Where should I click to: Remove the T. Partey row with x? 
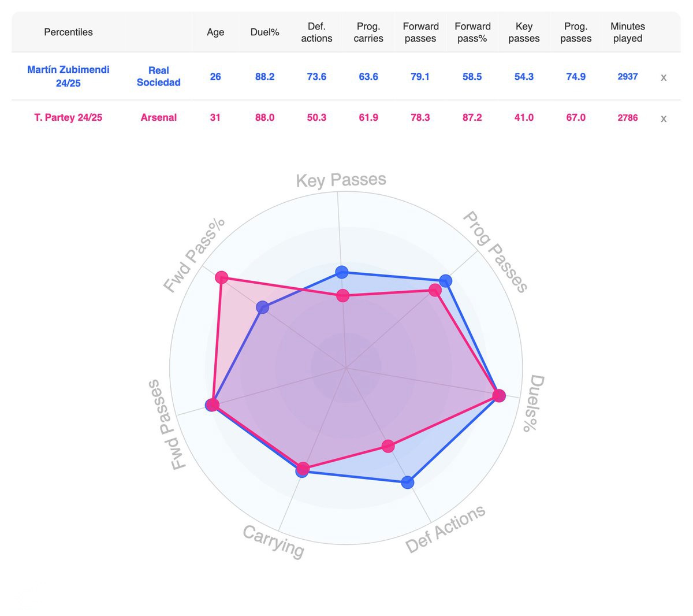click(x=664, y=118)
